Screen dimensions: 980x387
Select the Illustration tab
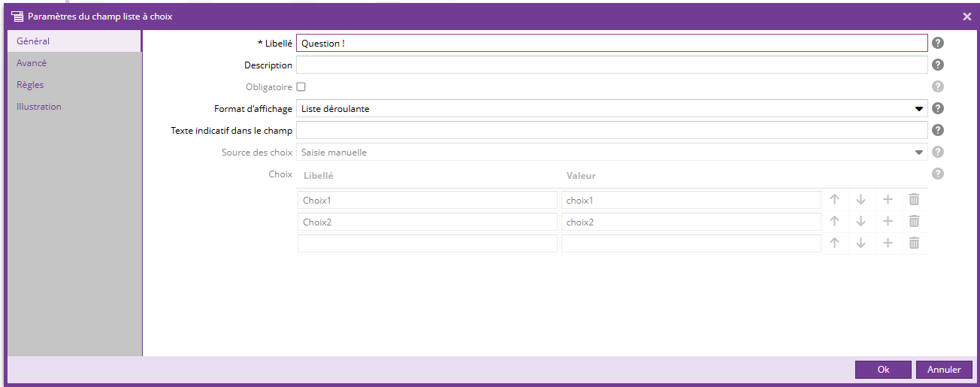[x=39, y=107]
